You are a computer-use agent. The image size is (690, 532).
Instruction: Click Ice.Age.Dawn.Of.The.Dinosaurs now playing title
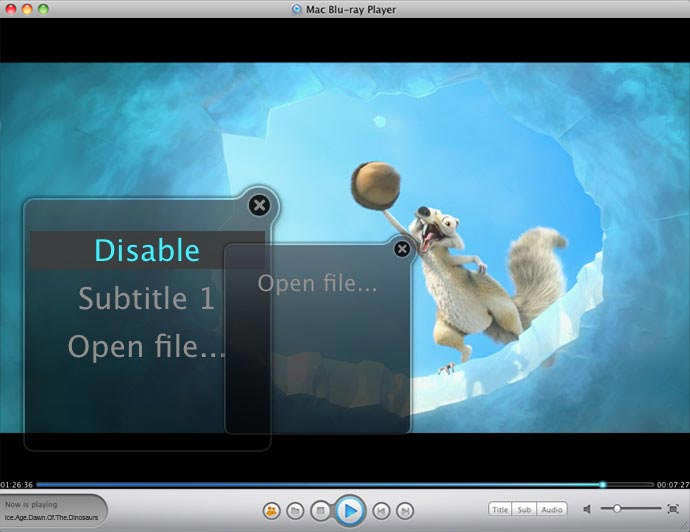point(51,517)
